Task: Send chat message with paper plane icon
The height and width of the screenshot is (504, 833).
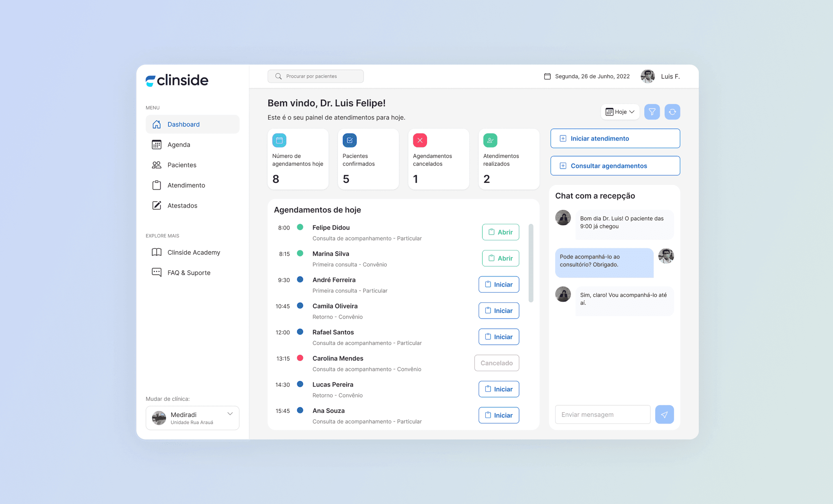Action: point(664,415)
